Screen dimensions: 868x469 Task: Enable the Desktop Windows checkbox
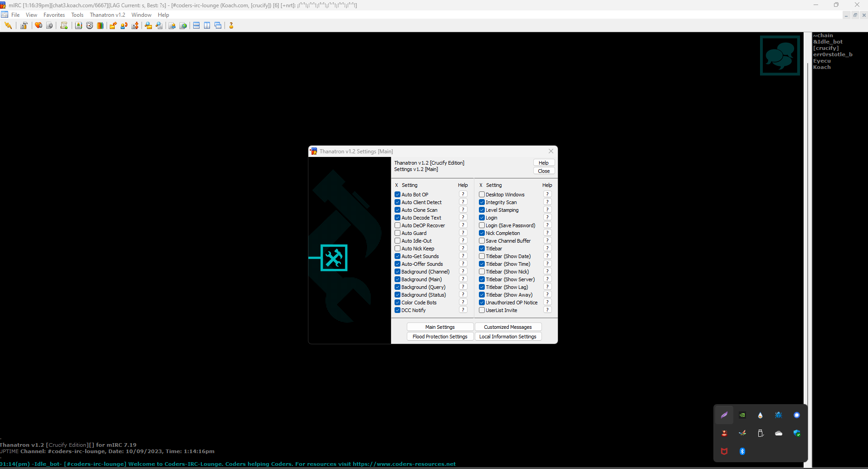482,195
